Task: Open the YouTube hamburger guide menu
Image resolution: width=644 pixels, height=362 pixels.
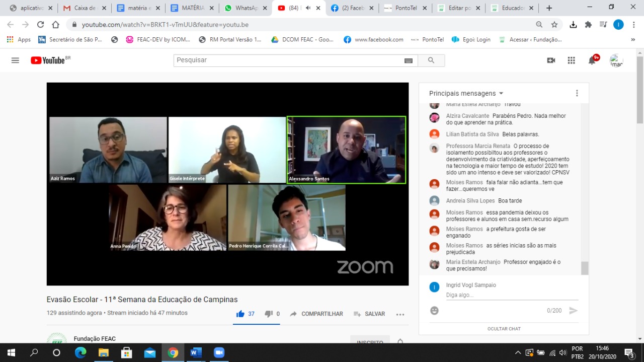Action: (15, 60)
